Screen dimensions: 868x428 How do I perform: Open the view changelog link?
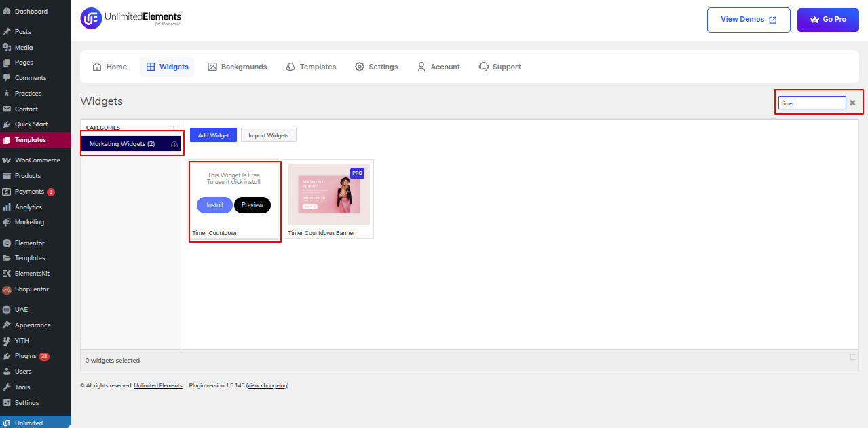[x=267, y=385]
